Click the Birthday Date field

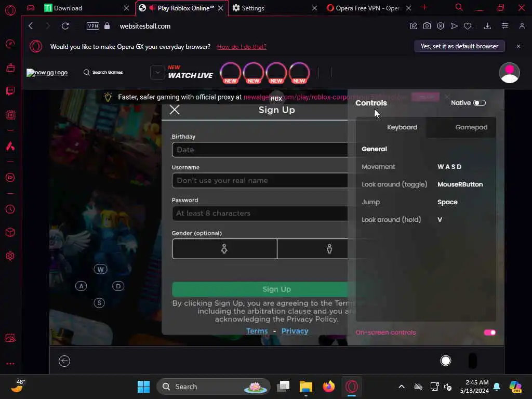click(x=260, y=150)
